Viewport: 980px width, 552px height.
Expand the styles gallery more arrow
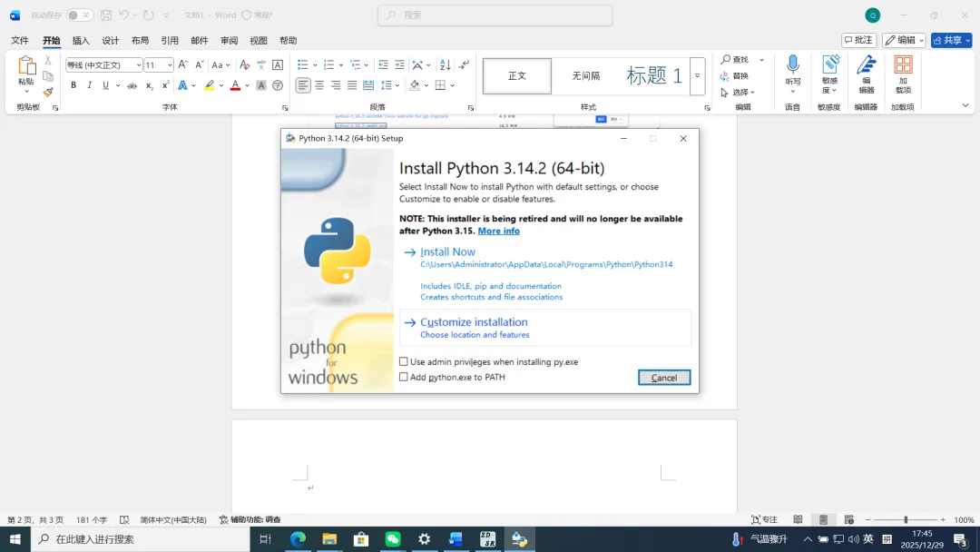click(698, 75)
